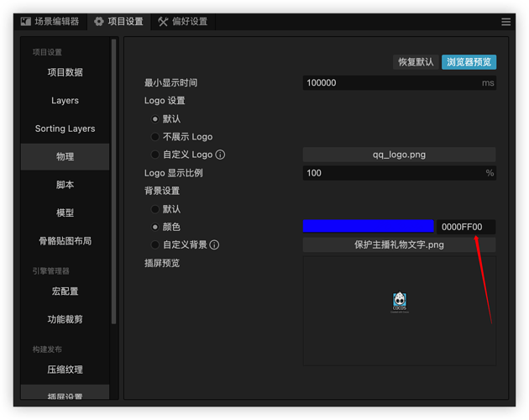Select the 颜色 background radio option

coord(155,227)
